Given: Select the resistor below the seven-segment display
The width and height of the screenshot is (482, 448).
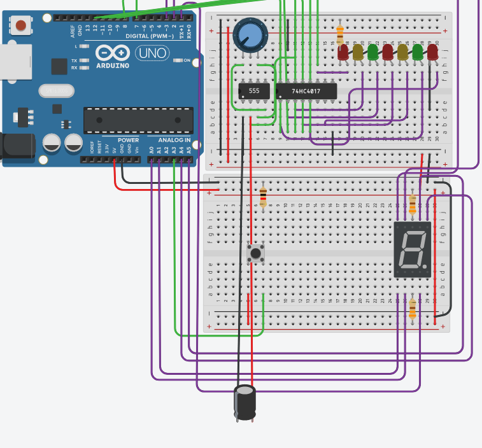Looking at the screenshot, I should coord(413,309).
